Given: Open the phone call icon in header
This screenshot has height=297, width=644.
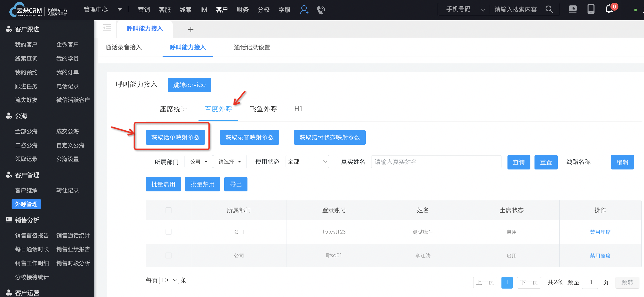Looking at the screenshot, I should [x=321, y=10].
